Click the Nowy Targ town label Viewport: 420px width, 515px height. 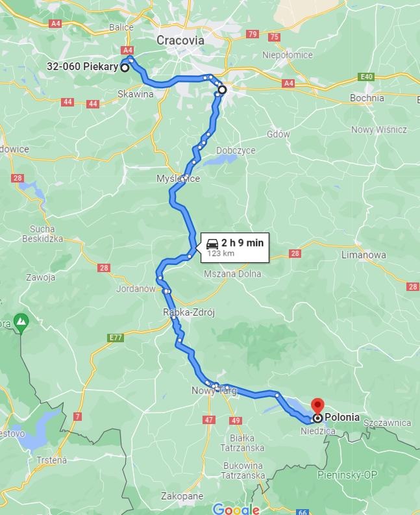pos(214,390)
